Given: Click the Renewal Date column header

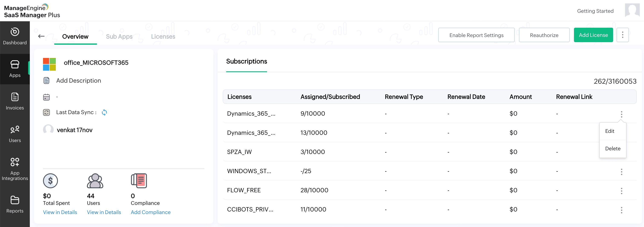Looking at the screenshot, I should [466, 97].
